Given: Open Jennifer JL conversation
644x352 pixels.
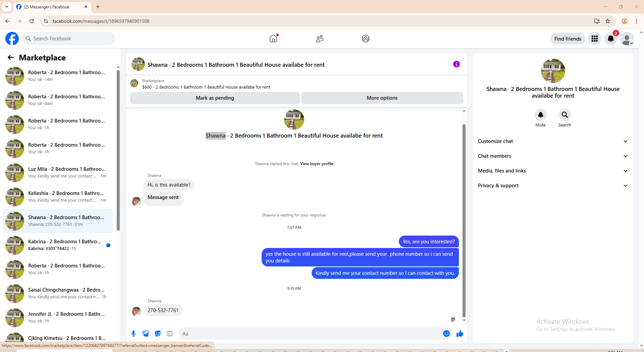Looking at the screenshot, I should tap(58, 317).
